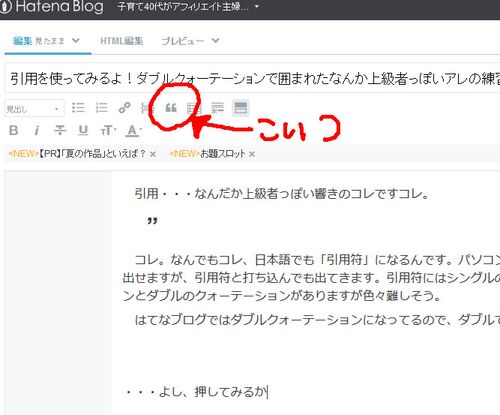
Task: Open the font size tT menu
Action: pos(108,130)
